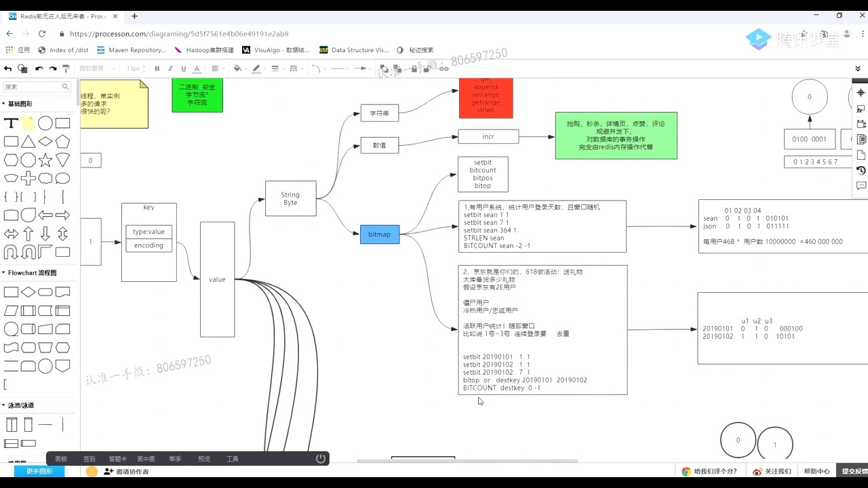Select the horizontal swimlane pool shape
868x488 pixels.
11,443
